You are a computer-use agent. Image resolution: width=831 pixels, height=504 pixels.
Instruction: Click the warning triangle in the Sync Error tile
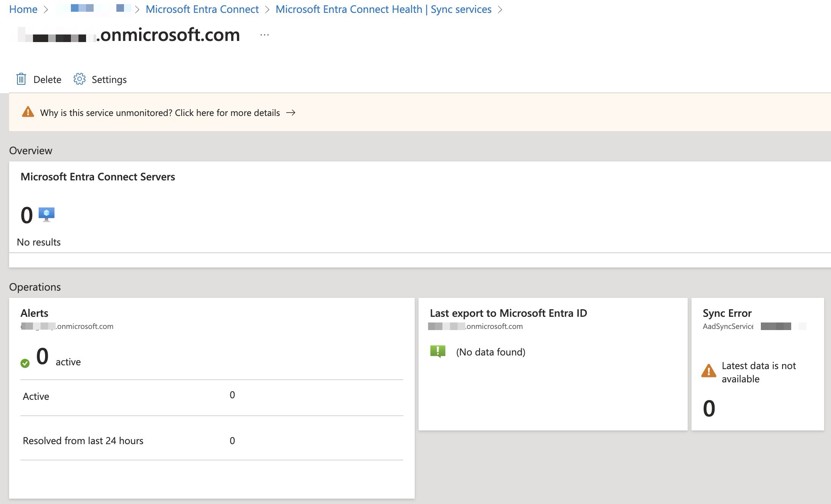[709, 371]
